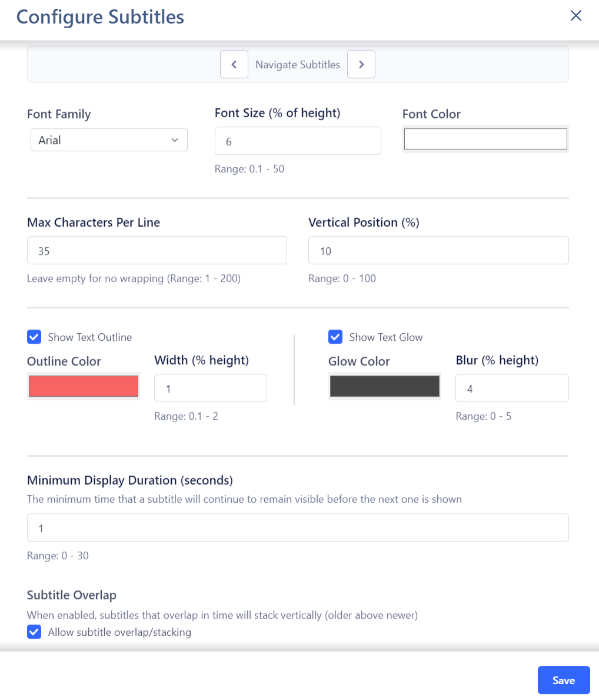Focus the Max Characters Per Line field

click(x=157, y=250)
